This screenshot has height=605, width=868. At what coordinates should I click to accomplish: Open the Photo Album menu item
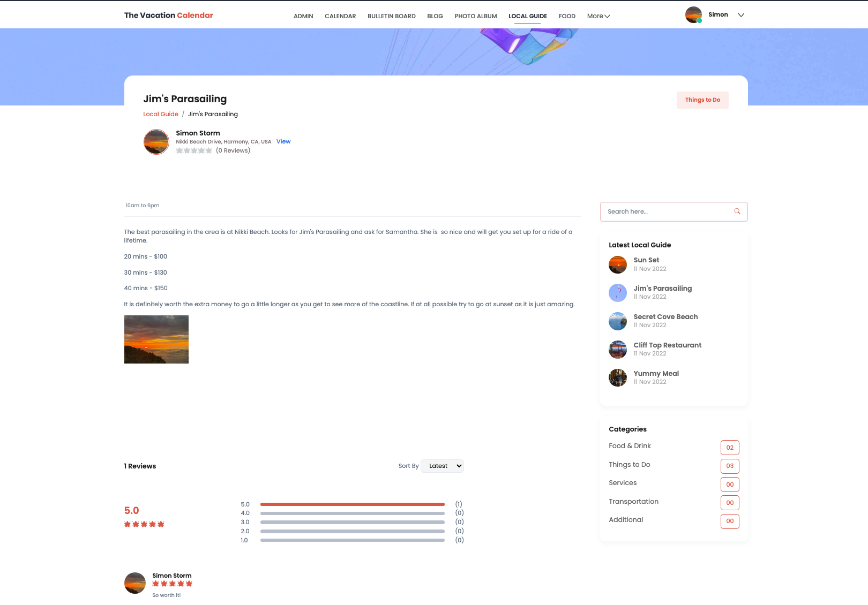coord(475,16)
